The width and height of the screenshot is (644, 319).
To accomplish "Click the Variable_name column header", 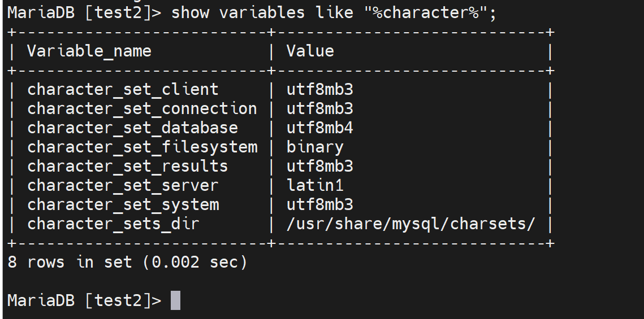I will 89,51.
